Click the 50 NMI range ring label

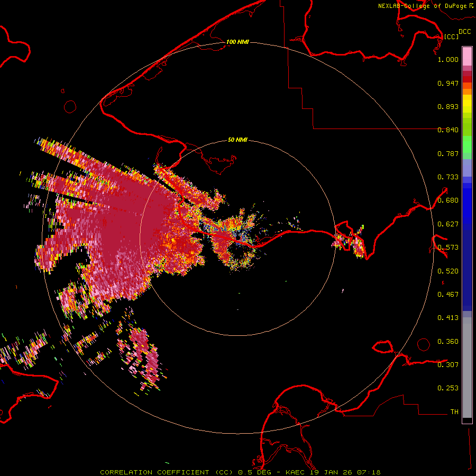tap(237, 140)
